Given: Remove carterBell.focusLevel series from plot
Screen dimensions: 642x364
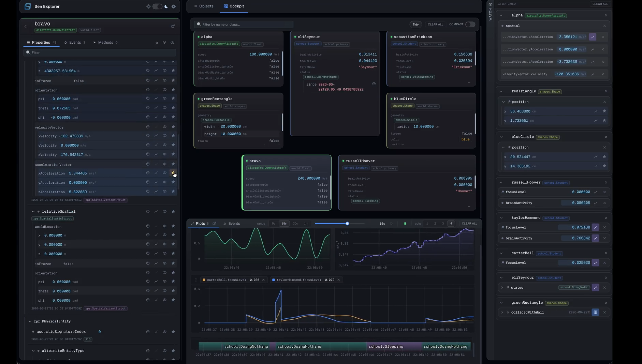Looking at the screenshot, I should pos(263,280).
